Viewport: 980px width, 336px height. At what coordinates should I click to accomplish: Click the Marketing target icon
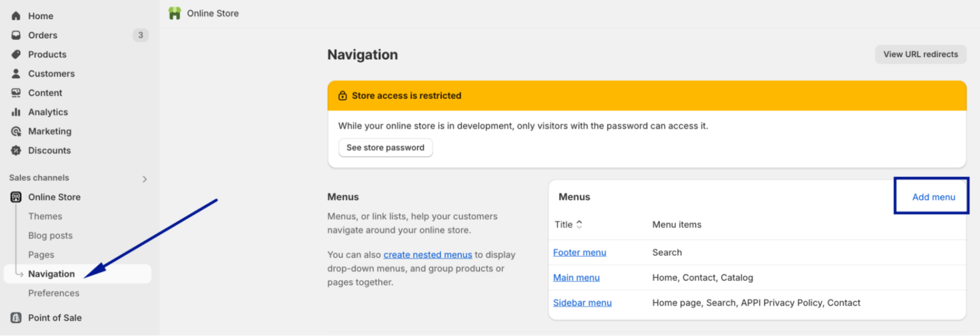[16, 131]
